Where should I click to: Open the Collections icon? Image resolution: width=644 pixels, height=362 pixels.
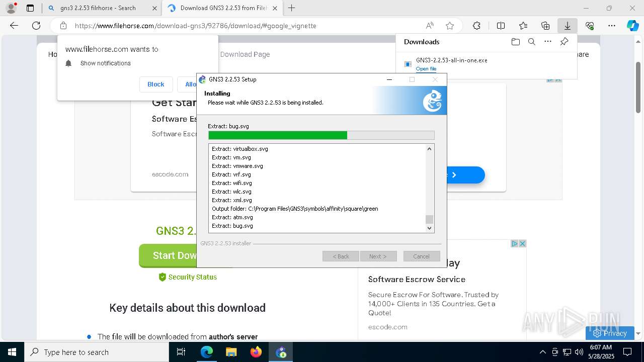pos(545,26)
